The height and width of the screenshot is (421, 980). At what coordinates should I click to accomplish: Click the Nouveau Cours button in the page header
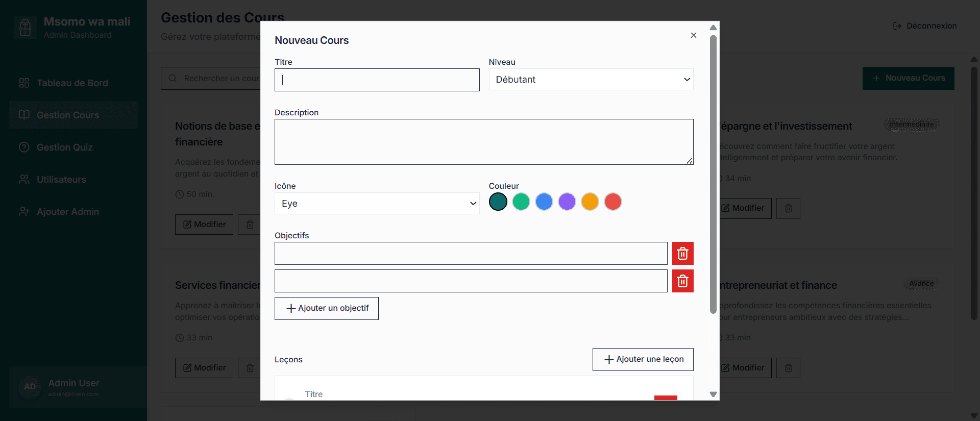[909, 79]
